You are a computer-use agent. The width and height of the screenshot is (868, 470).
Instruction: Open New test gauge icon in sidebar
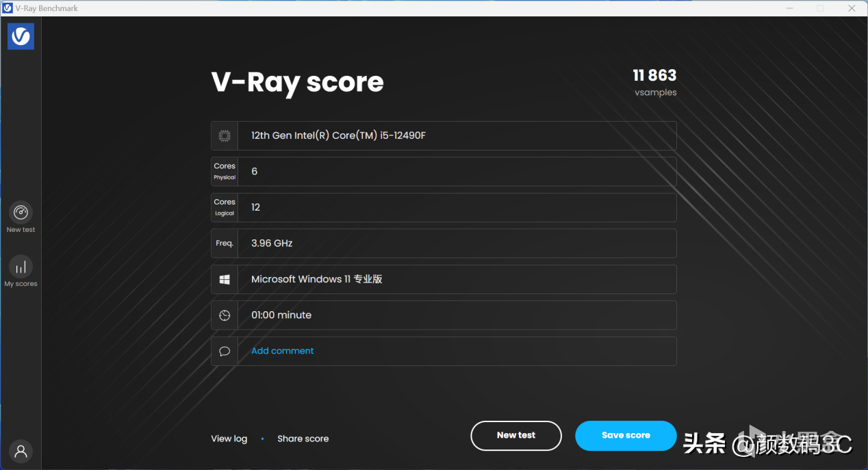tap(21, 212)
